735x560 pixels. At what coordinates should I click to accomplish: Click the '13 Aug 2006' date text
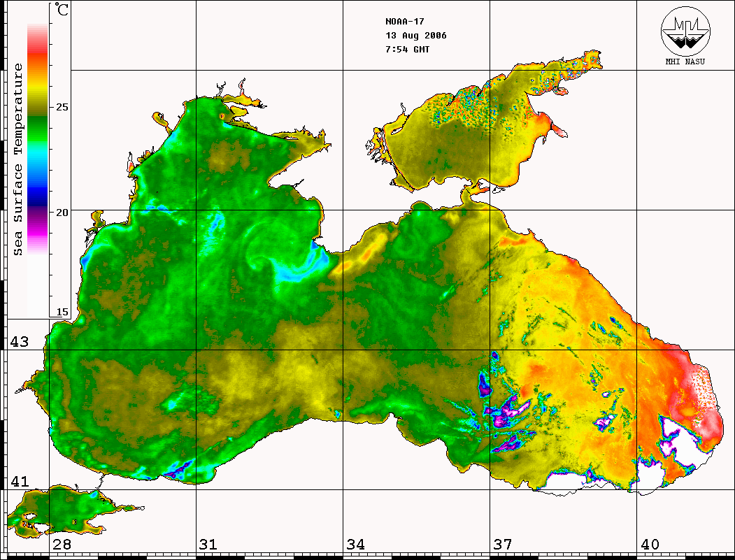(x=416, y=36)
